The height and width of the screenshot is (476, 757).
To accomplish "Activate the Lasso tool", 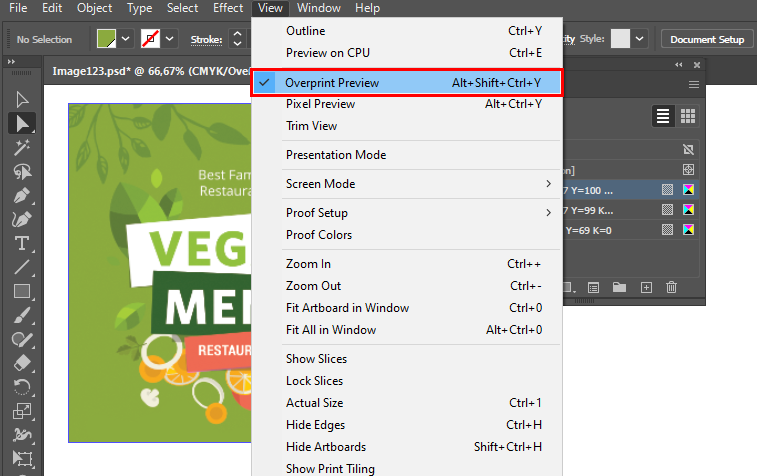I will 22,171.
